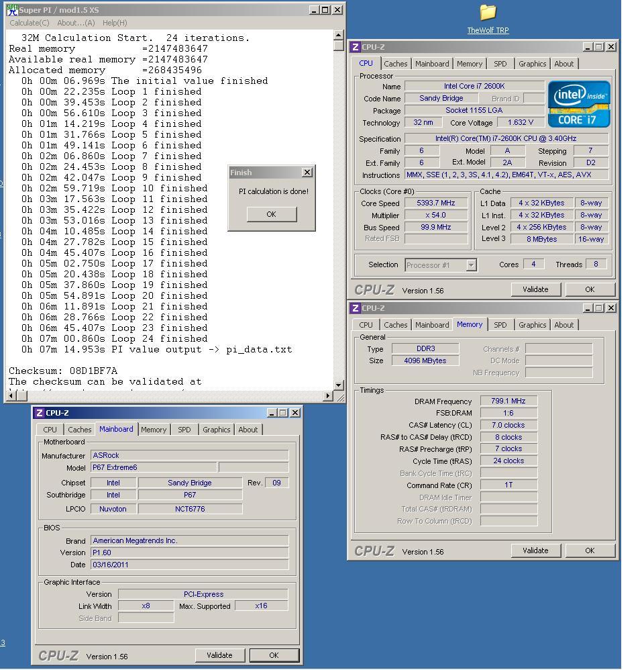
Task: Select CPU tab in Memory CPU-Z window
Action: point(366,325)
